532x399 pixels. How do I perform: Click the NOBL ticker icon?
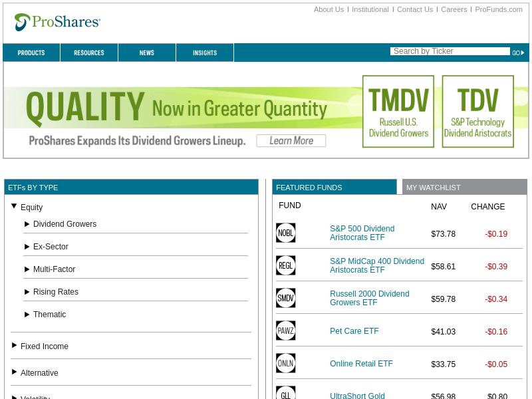286,233
